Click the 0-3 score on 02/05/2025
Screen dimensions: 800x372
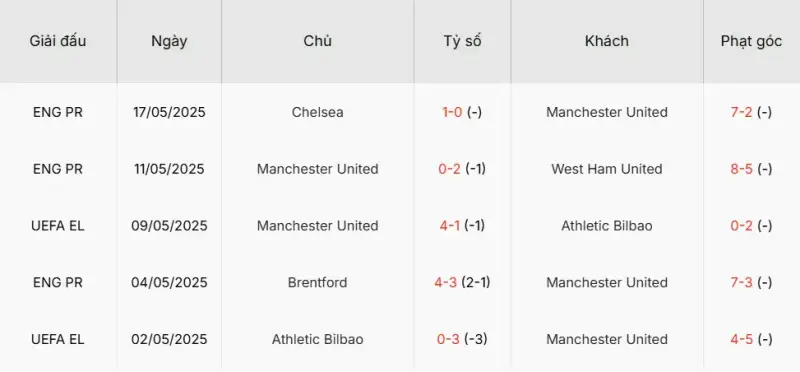(x=448, y=339)
